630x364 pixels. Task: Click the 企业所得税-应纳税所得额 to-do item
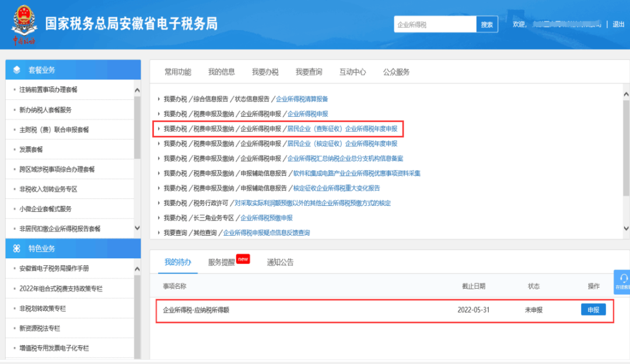[196, 310]
